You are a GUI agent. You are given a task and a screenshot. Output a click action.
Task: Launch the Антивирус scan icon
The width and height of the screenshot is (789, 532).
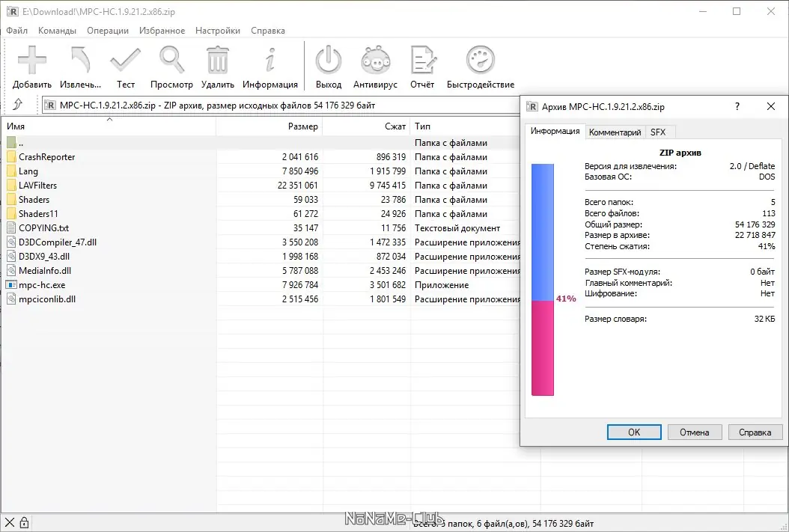375,61
